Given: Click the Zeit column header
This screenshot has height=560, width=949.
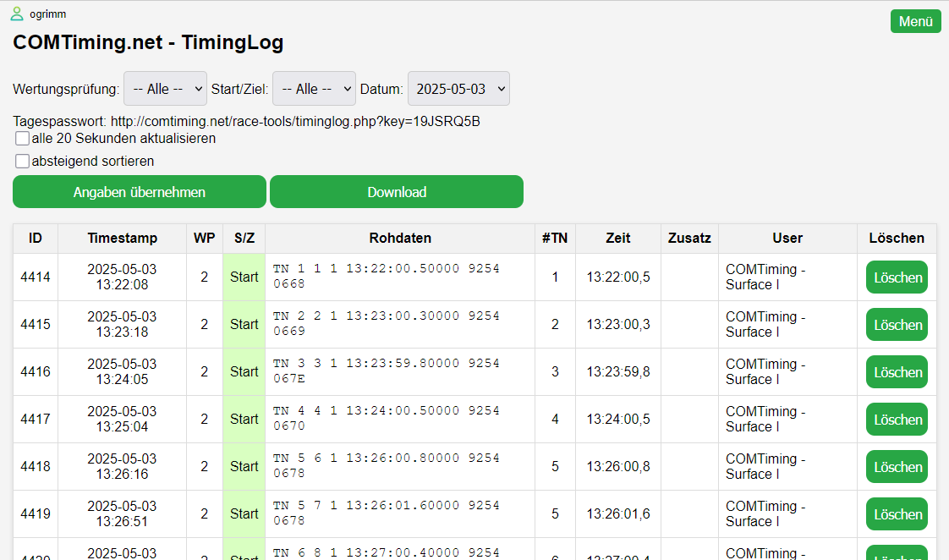Looking at the screenshot, I should (618, 239).
